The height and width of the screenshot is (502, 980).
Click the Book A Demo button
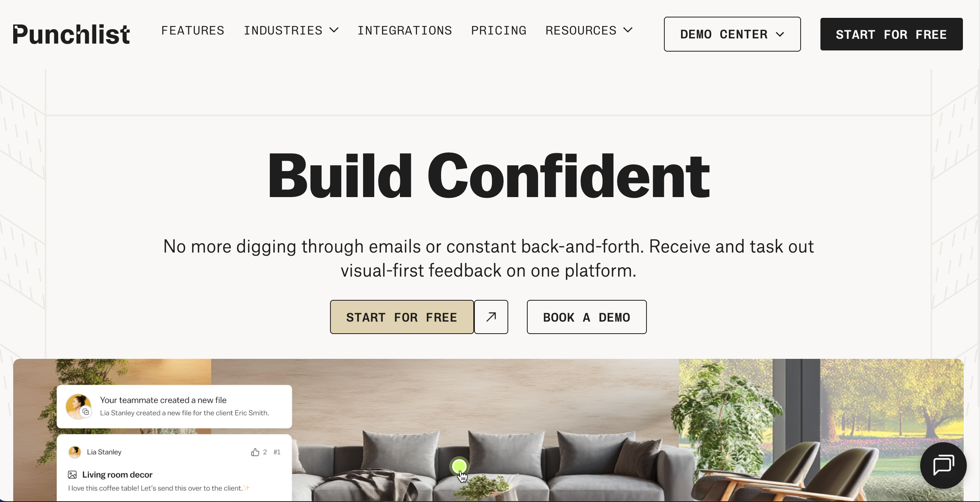587,317
